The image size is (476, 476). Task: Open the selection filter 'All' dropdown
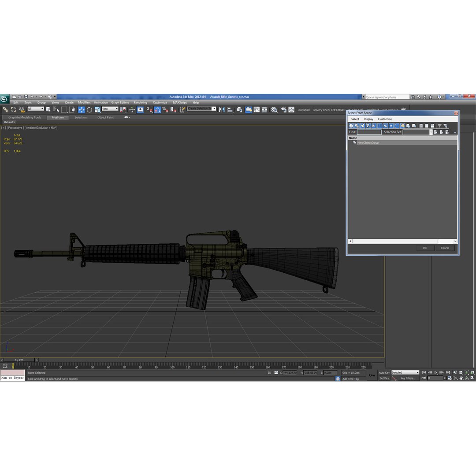(36, 109)
